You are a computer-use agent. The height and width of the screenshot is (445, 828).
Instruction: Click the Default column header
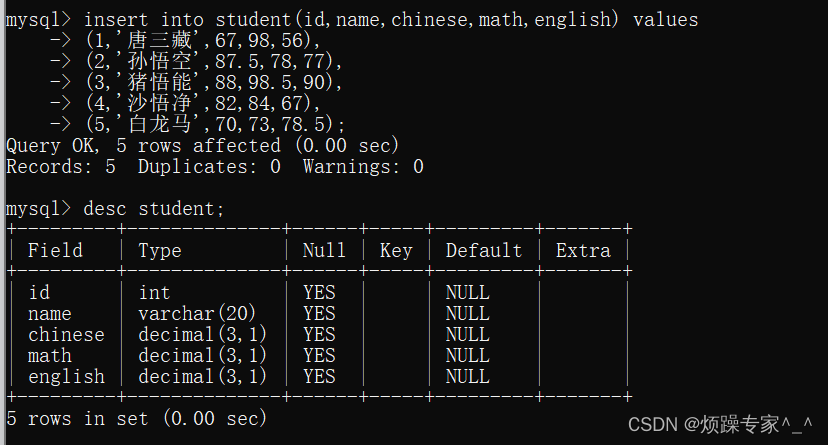tap(484, 250)
